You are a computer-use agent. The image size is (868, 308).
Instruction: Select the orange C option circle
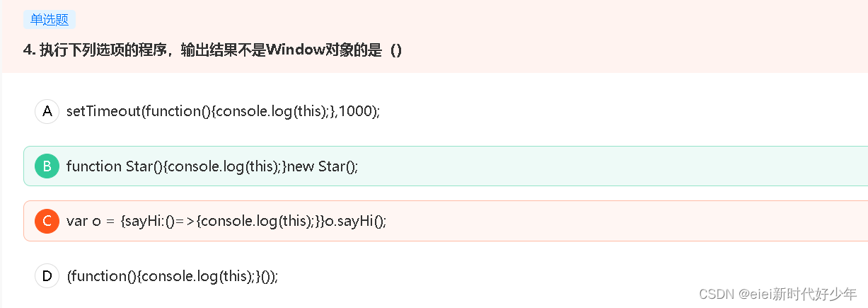click(47, 221)
